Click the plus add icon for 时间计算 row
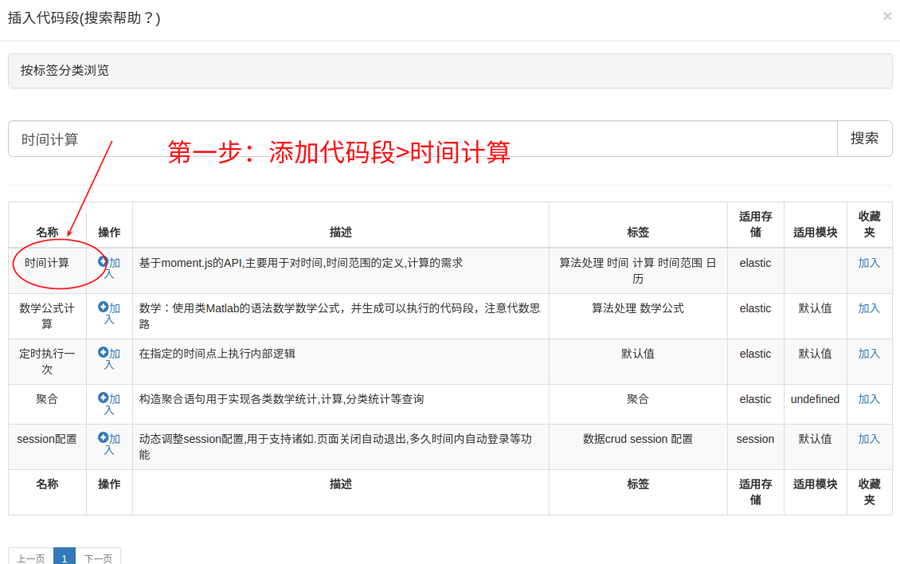 tap(103, 262)
